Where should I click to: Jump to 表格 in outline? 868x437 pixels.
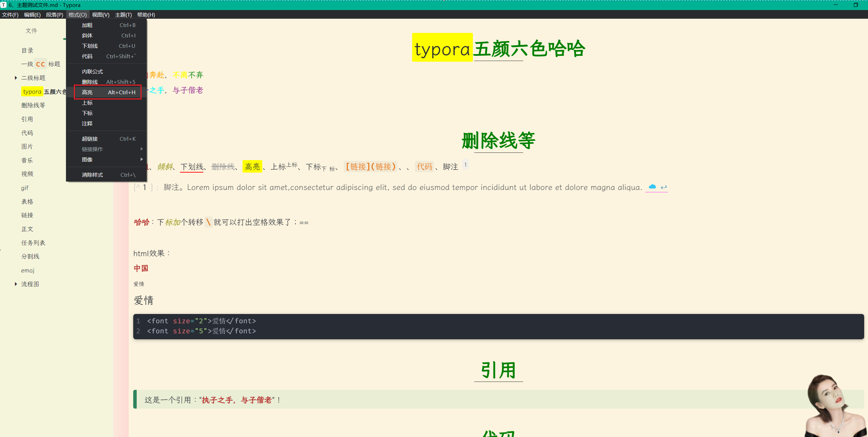27,202
